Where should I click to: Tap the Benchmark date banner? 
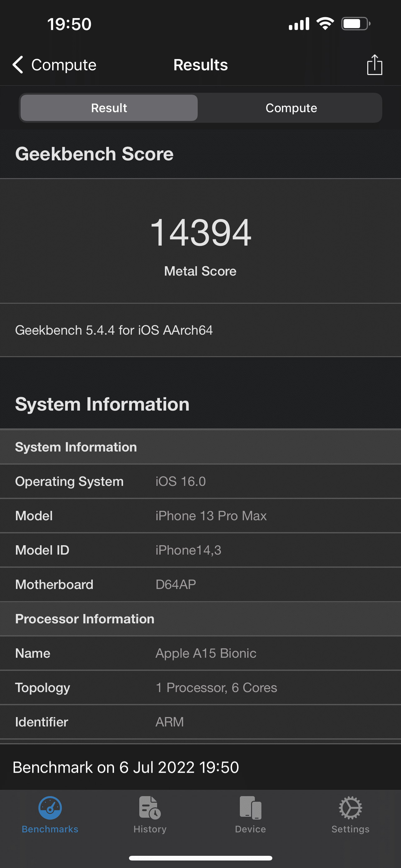point(200,767)
